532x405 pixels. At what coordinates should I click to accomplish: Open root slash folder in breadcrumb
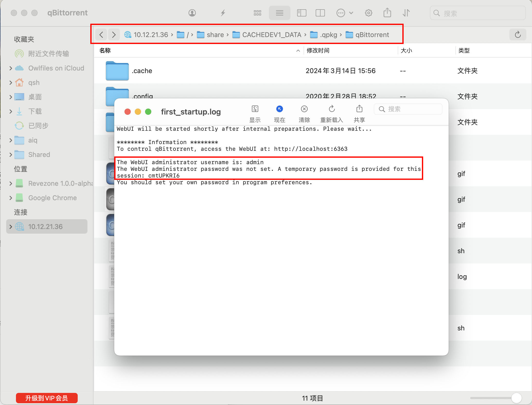click(x=183, y=35)
